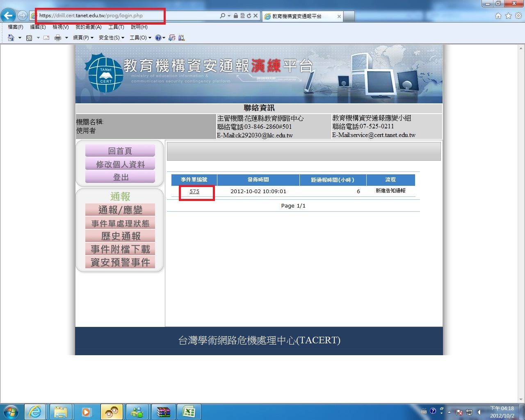
Task: Open the browser settings gear icon
Action: coord(518,16)
